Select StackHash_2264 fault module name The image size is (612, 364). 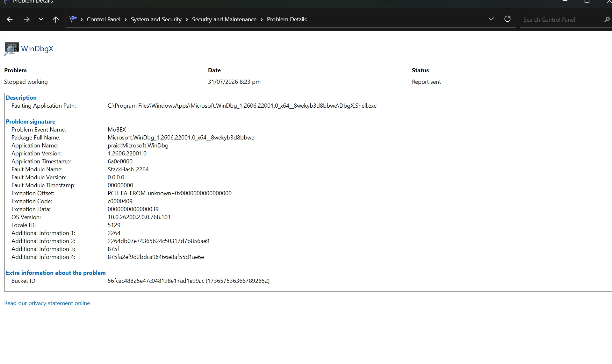(128, 169)
